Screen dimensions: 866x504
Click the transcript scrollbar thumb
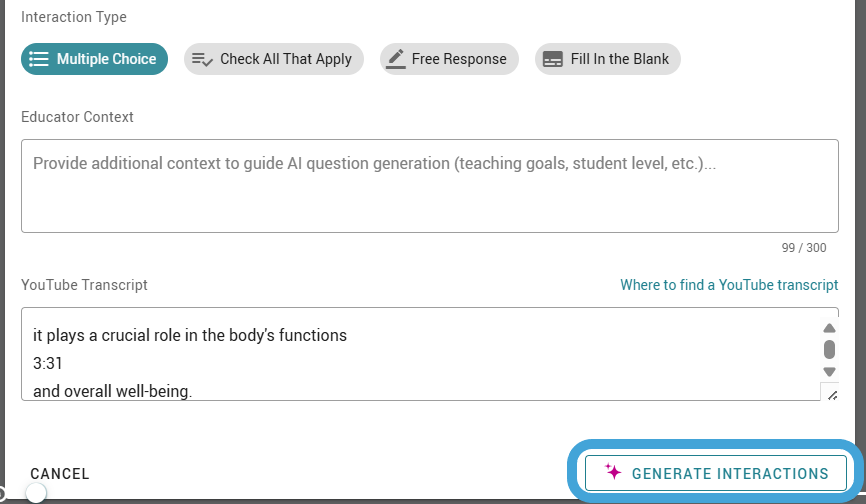click(x=829, y=349)
